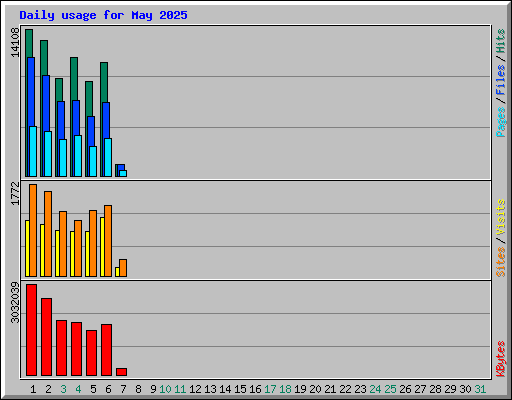
Task: Click the day 1 x-axis label
Action: pyautogui.click(x=33, y=389)
